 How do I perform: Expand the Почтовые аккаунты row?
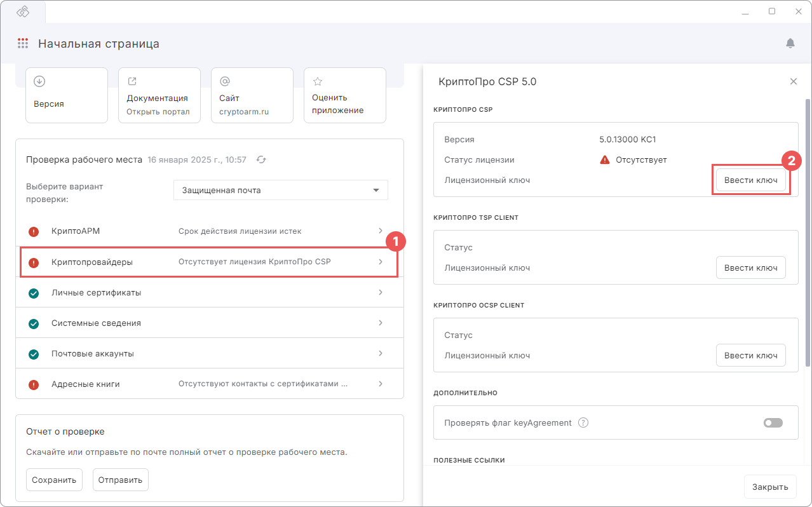(210, 353)
